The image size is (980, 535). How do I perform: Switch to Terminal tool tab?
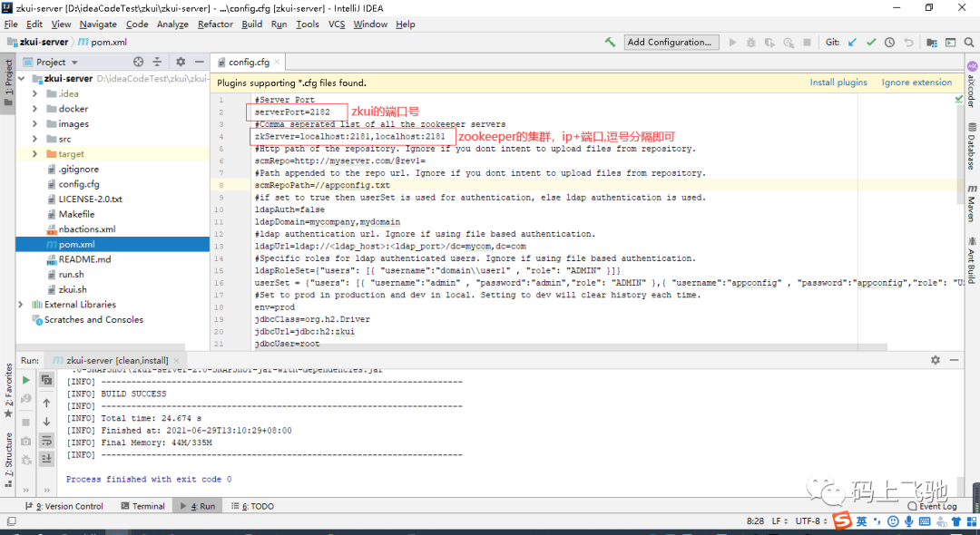142,506
